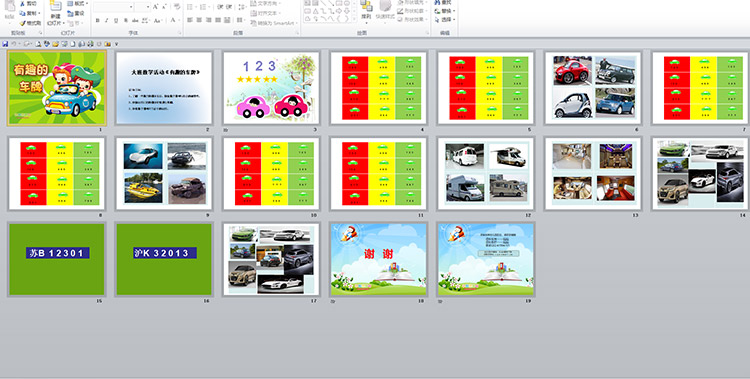The image size is (750, 379).
Task: Select slide 15 thumbnail 苏B 12301
Action: pyautogui.click(x=57, y=259)
